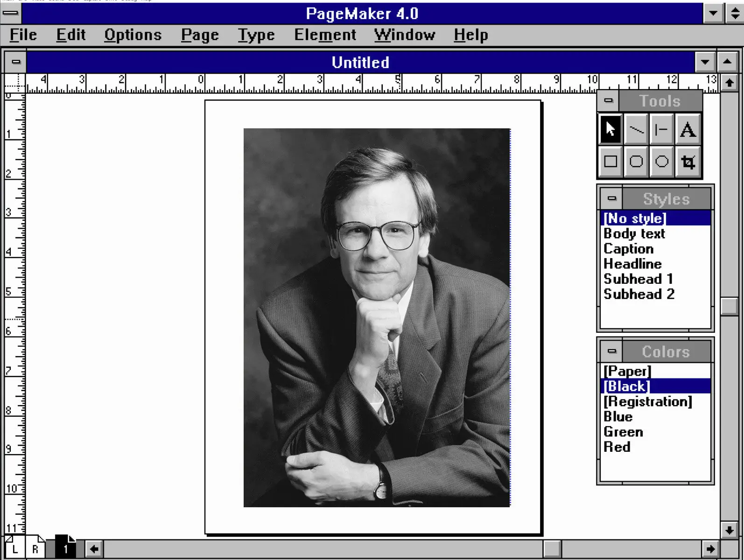The image size is (744, 560).
Task: Choose [Black] in Colors palette
Action: click(x=655, y=386)
